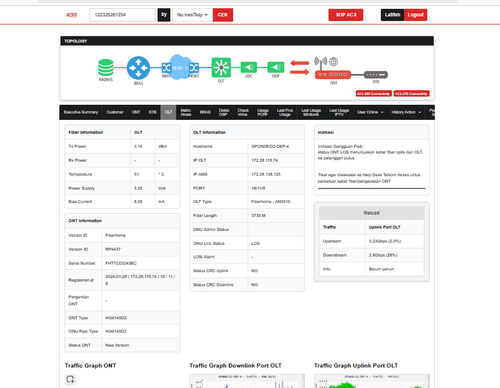Viewport: 500px width, 388px height.
Task: Click the Bias Current value 8.08
Action: (138, 202)
